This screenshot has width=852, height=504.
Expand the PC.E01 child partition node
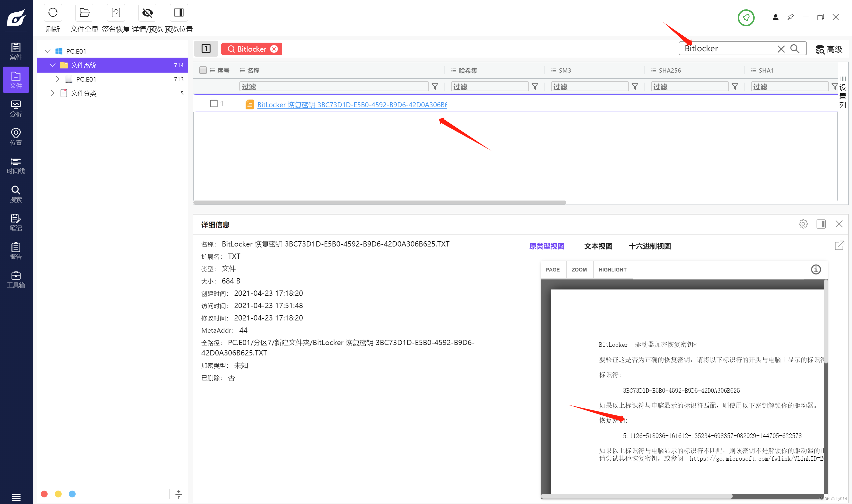coord(57,79)
